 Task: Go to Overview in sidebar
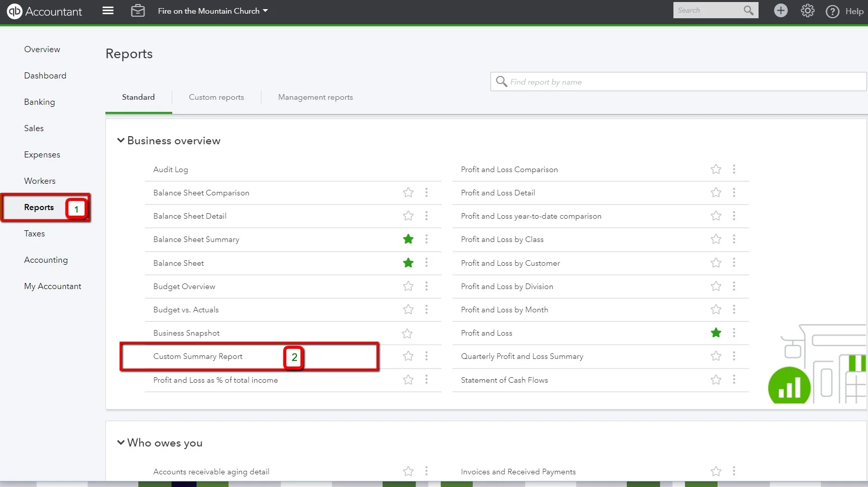click(42, 49)
